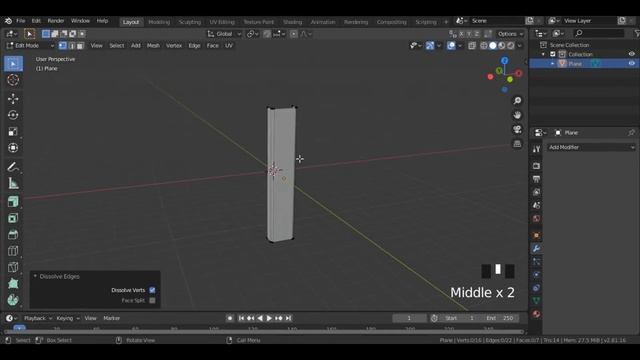This screenshot has height=360, width=640.
Task: Toggle Collection checkbox in outliner
Action: (x=553, y=54)
